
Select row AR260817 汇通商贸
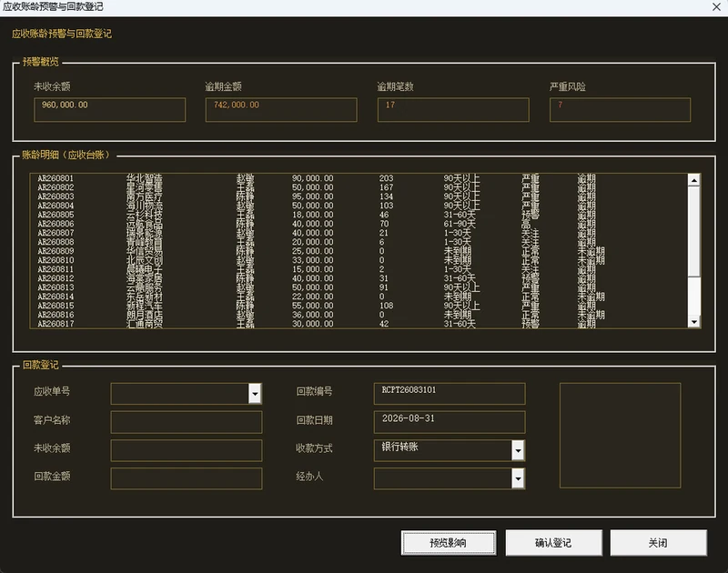(359, 324)
